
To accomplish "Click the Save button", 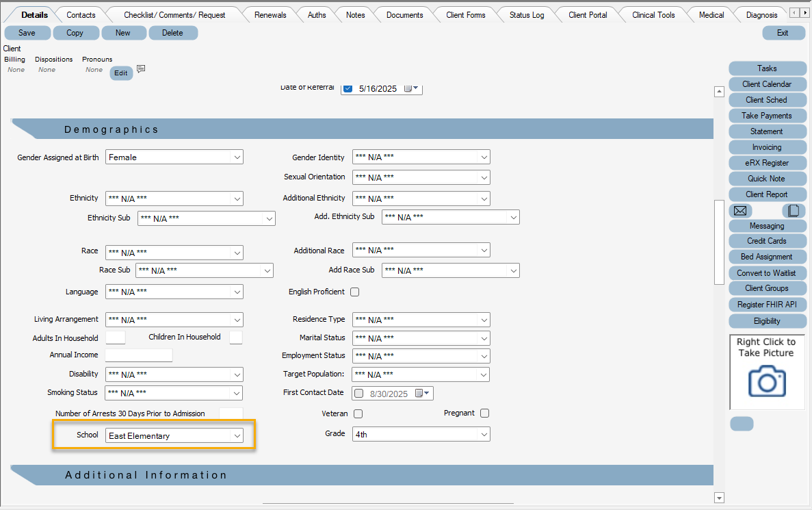I will (27, 32).
